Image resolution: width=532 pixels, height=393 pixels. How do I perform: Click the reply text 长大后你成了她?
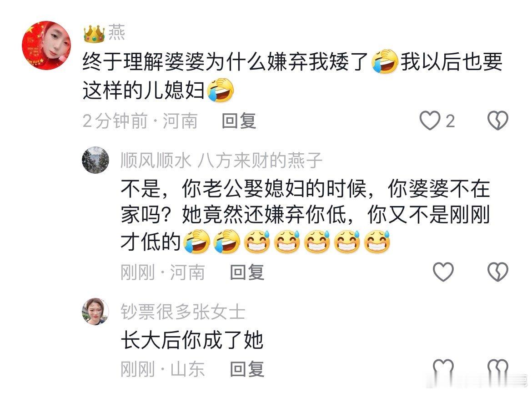click(x=192, y=340)
